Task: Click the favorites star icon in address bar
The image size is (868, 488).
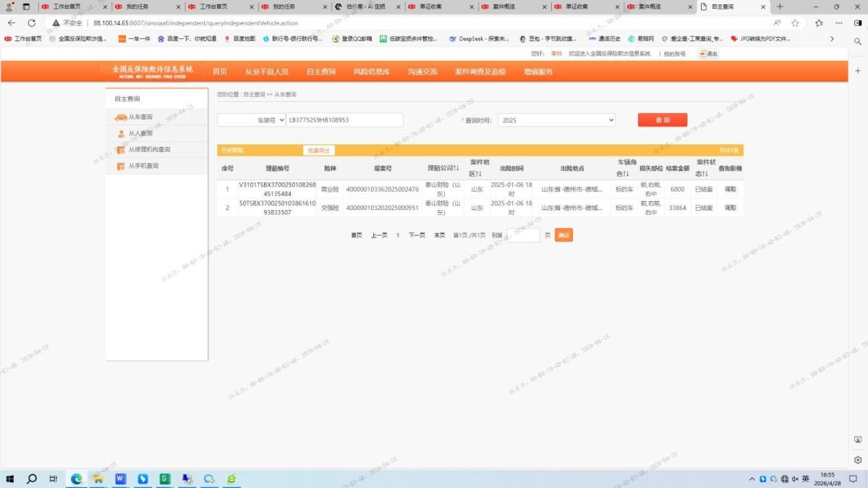Action: (796, 23)
